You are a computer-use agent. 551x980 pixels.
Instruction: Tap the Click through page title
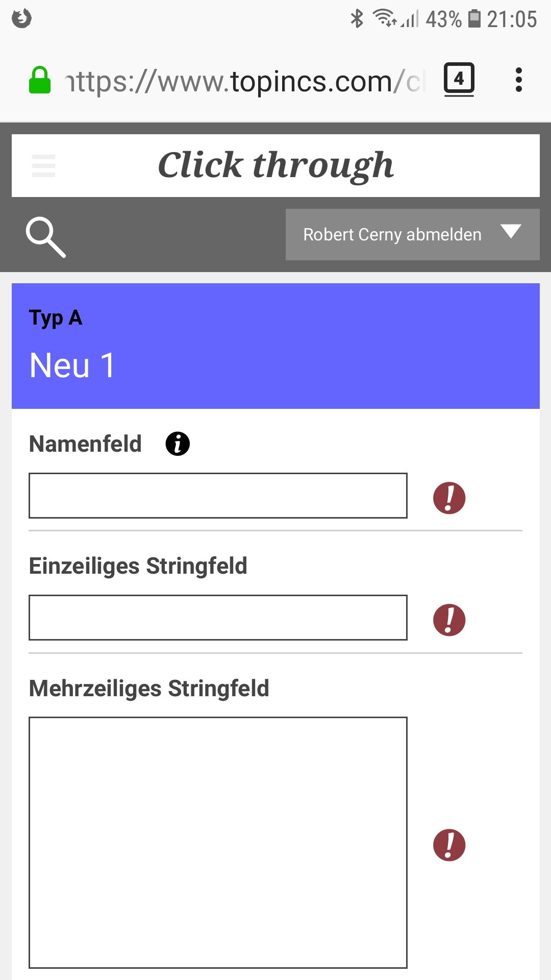pyautogui.click(x=275, y=165)
